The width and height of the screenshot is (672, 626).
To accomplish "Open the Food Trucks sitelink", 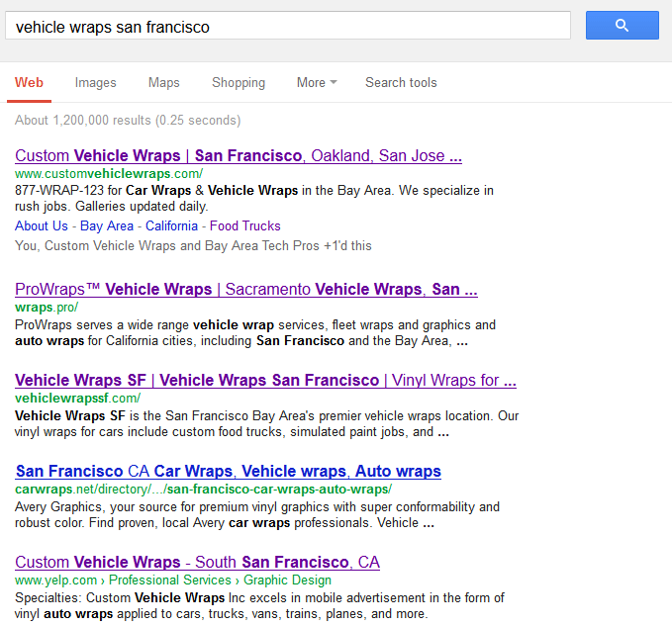I will (x=244, y=225).
